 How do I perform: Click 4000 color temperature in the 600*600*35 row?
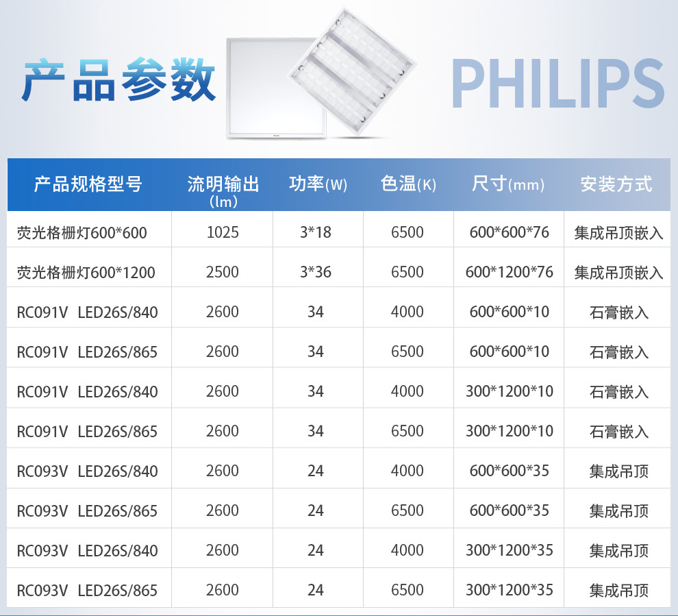coord(407,471)
